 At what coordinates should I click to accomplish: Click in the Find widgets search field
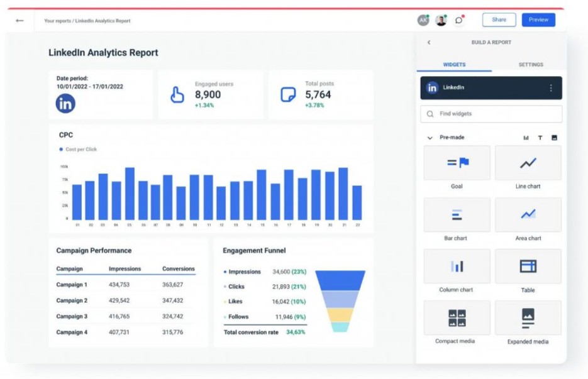tap(491, 114)
